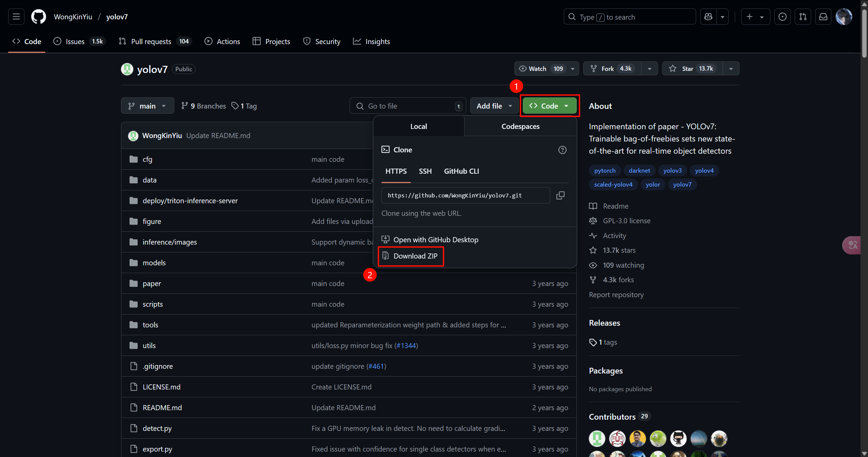Copy the HTTPS clone URL to clipboard
The width and height of the screenshot is (868, 457).
560,195
